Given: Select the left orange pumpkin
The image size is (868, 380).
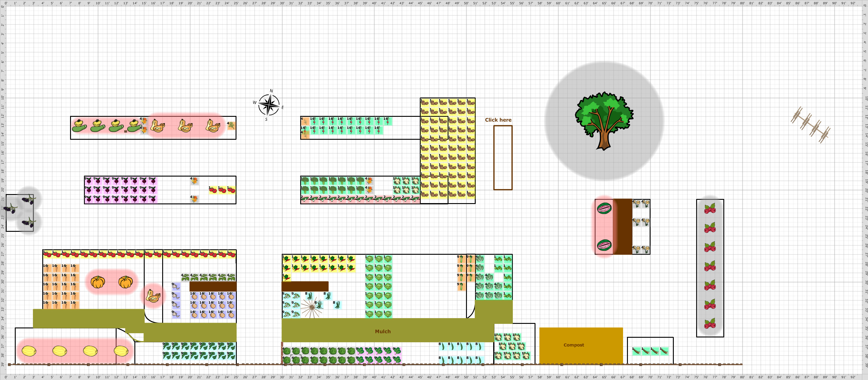Looking at the screenshot, I should 98,282.
